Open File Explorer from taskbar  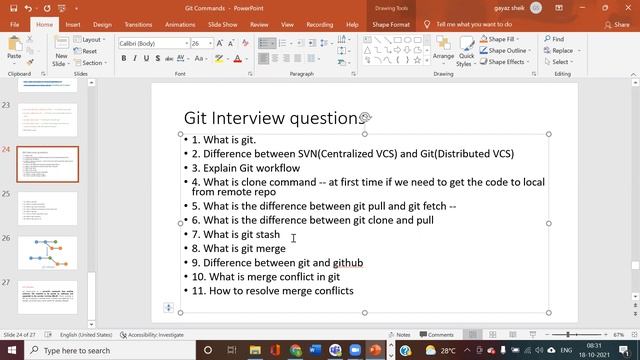[x=255, y=350]
